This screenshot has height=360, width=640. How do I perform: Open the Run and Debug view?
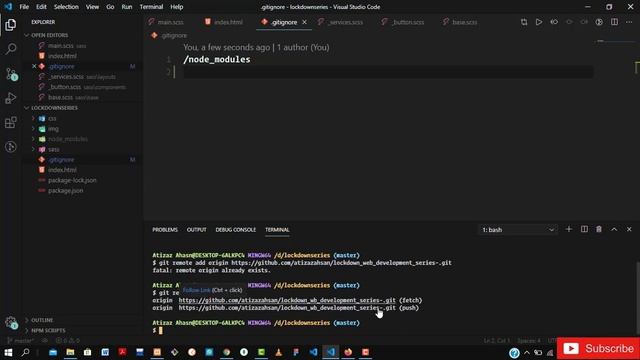[11, 98]
